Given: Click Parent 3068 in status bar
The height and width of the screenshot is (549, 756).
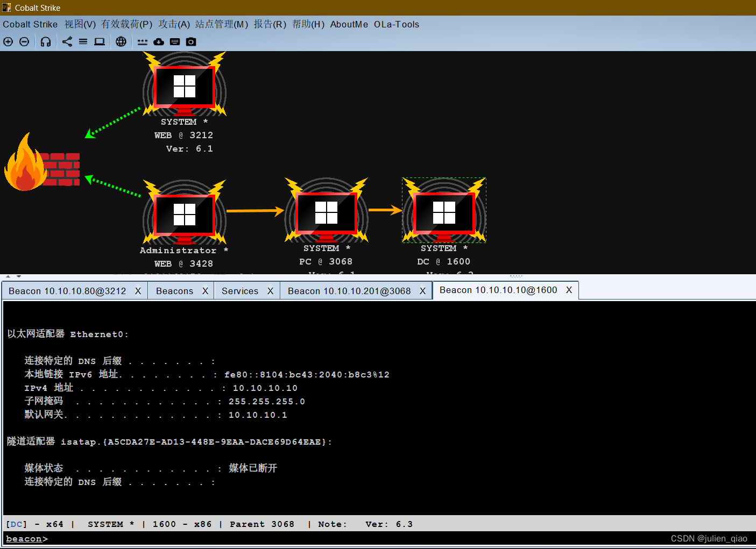Looking at the screenshot, I should click(x=262, y=524).
